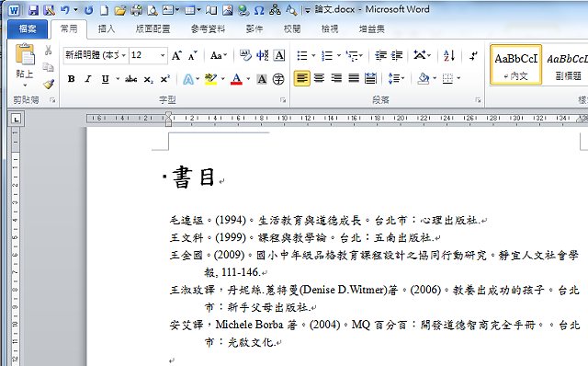Screen dimensions: 588x366
Task: Open the font name dropdown
Action: coord(124,55)
